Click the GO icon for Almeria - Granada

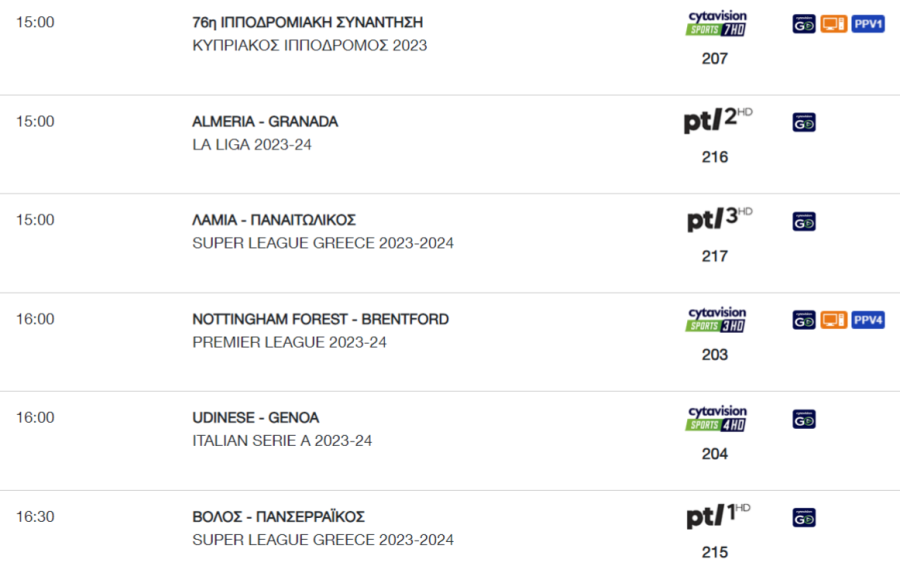pyautogui.click(x=804, y=122)
